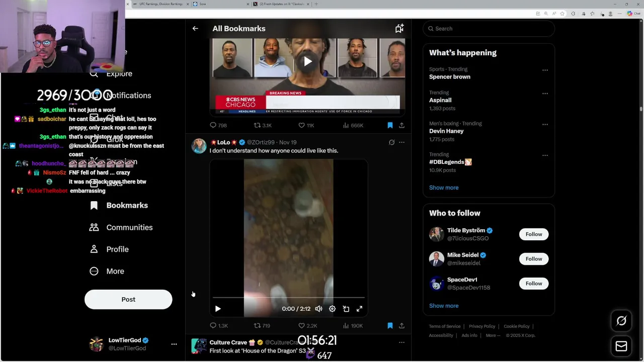The image size is (644, 362).
Task: Open more options for Devin Haney trend
Action: (545, 124)
